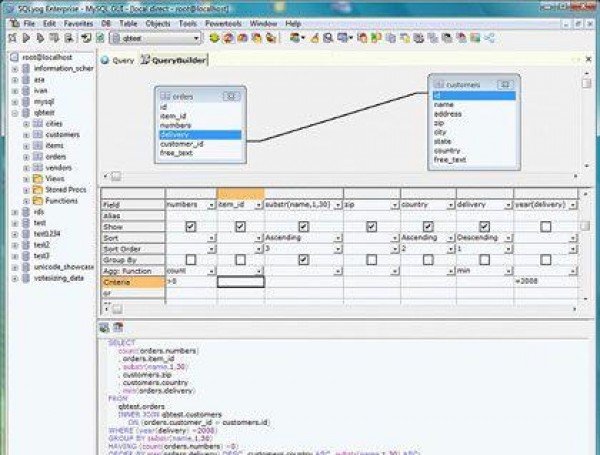
Task: Enable Show for the year(delivery) column
Action: pos(546,227)
